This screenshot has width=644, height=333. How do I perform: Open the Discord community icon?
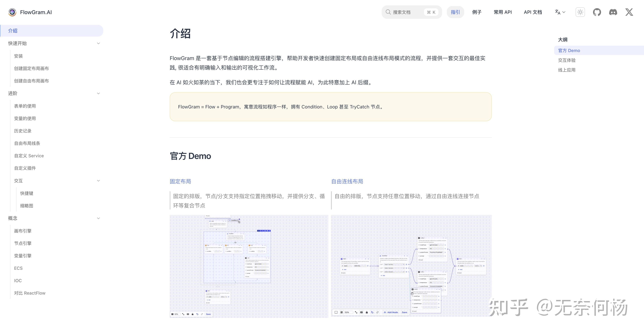613,12
